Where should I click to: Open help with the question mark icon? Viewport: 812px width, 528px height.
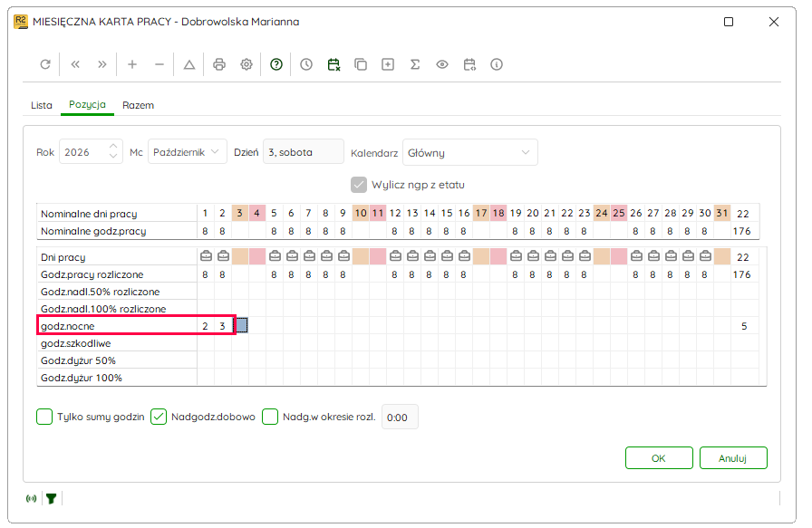tap(276, 64)
